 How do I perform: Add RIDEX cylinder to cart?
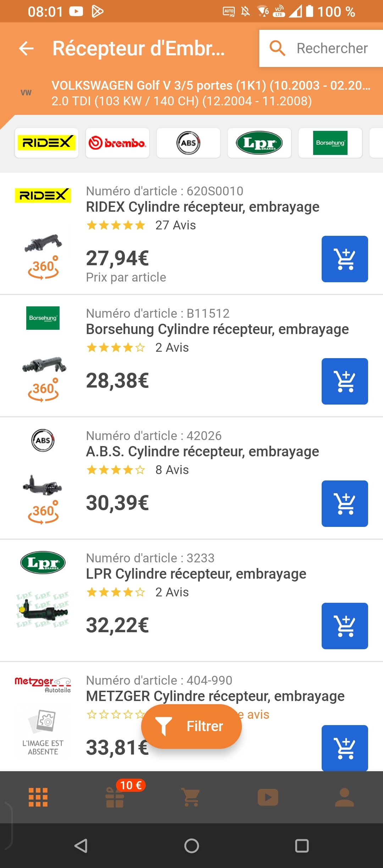(x=344, y=259)
